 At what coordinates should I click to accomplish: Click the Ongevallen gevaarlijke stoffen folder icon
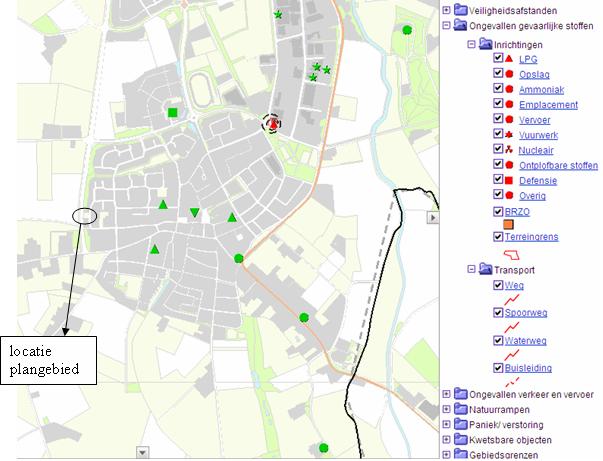[x=460, y=25]
